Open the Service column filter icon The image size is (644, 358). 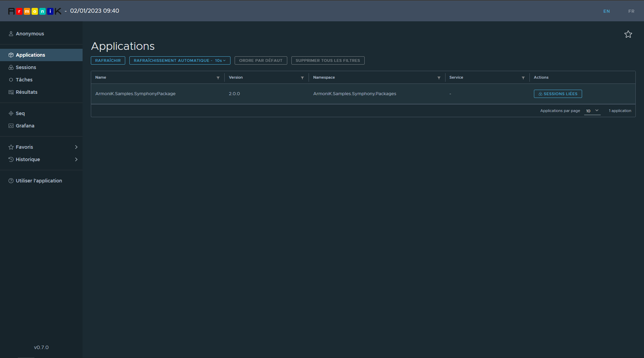(523, 78)
